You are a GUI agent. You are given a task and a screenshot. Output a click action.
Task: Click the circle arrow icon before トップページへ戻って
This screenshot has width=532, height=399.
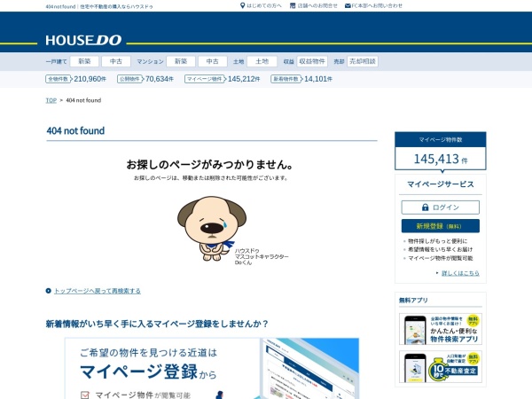pyautogui.click(x=48, y=291)
